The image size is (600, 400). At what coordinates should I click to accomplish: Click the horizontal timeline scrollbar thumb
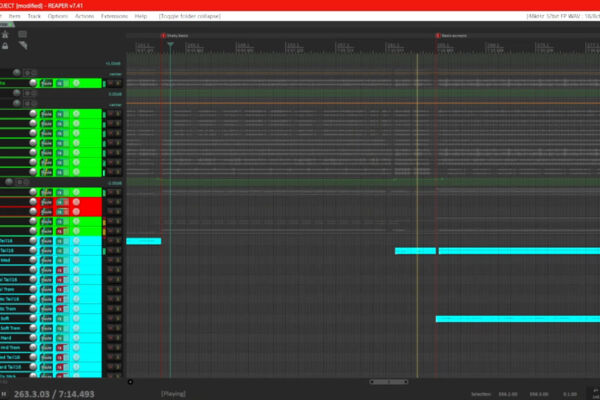coord(389,382)
